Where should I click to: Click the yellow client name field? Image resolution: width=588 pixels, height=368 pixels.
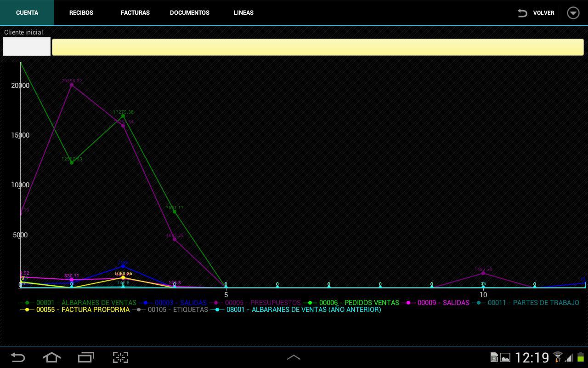pos(318,47)
